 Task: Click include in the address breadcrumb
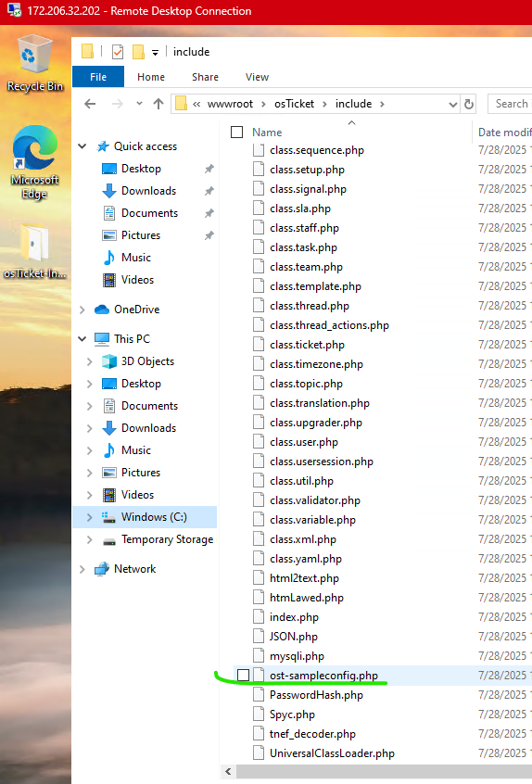tap(353, 104)
